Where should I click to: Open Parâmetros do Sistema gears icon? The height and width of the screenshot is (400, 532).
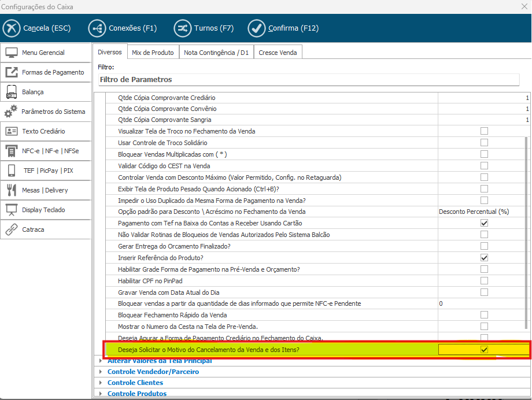(11, 112)
